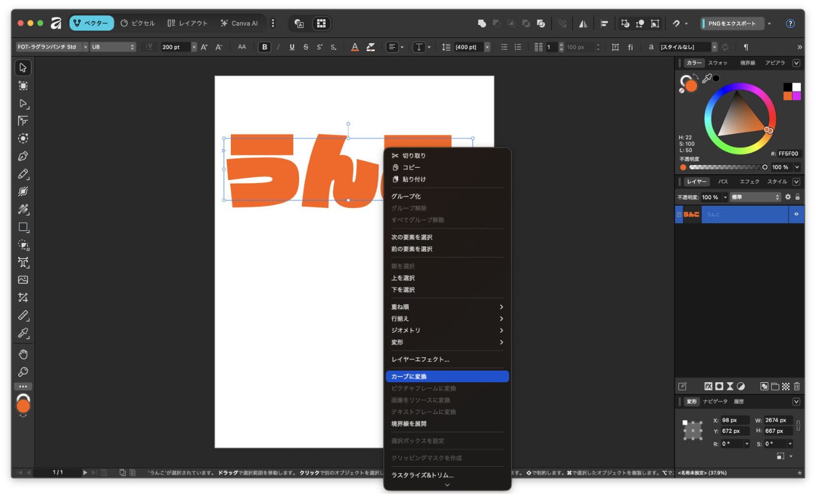This screenshot has width=816, height=504.
Task: Switch to ピクセル persona
Action: tap(138, 23)
